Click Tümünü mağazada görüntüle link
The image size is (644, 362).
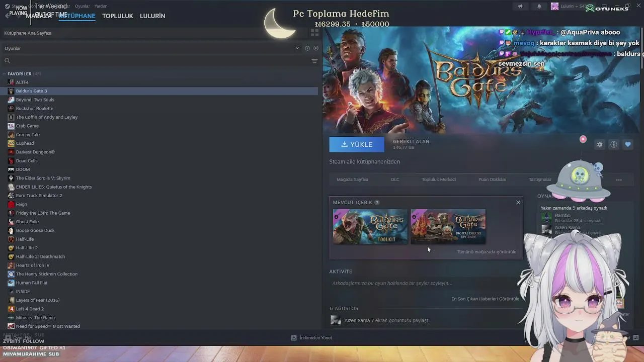[486, 252]
